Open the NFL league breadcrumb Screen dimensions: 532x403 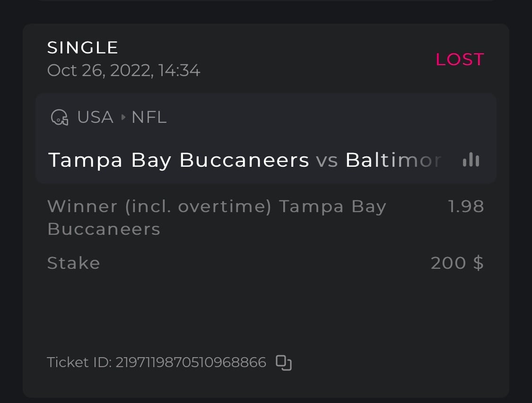click(149, 117)
